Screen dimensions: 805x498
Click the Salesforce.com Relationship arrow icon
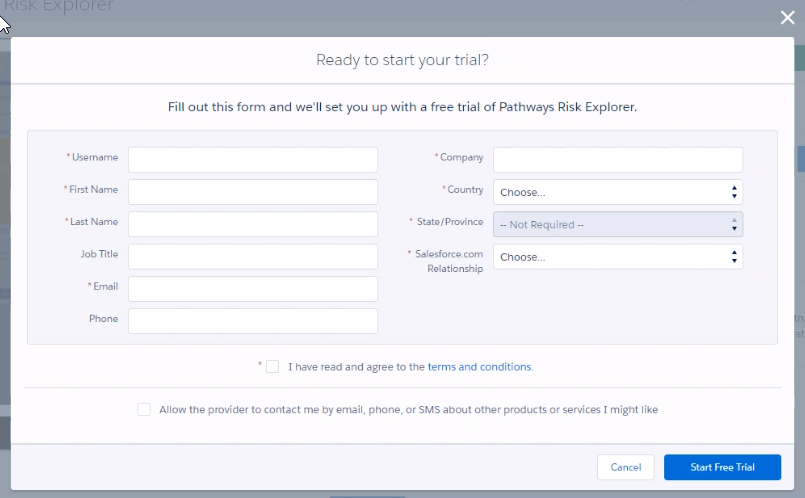pos(735,257)
